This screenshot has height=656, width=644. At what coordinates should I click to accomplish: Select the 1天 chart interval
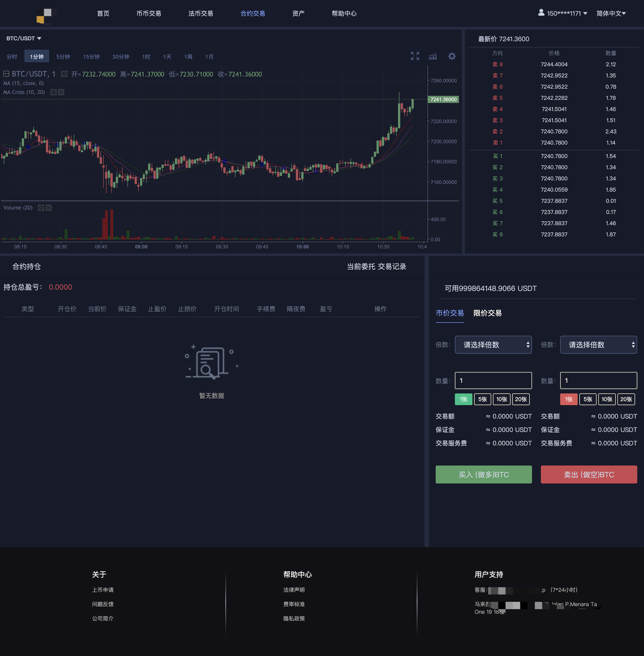pos(167,57)
